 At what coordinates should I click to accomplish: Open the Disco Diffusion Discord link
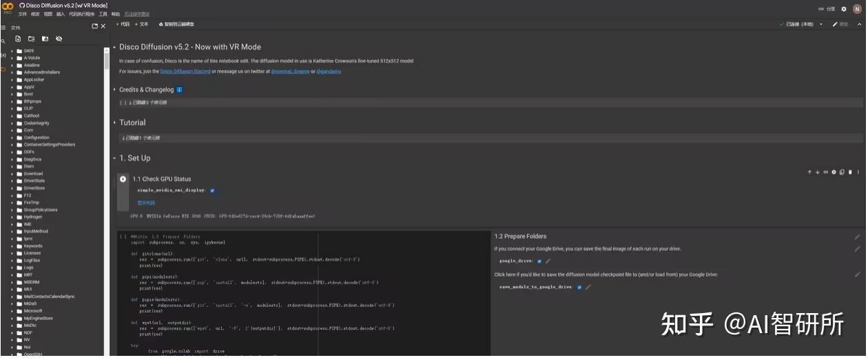(x=185, y=72)
